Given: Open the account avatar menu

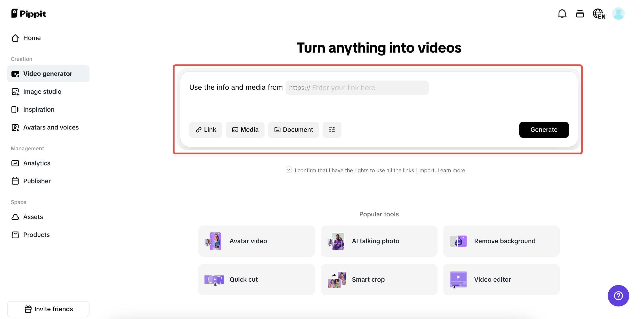Looking at the screenshot, I should pos(618,13).
